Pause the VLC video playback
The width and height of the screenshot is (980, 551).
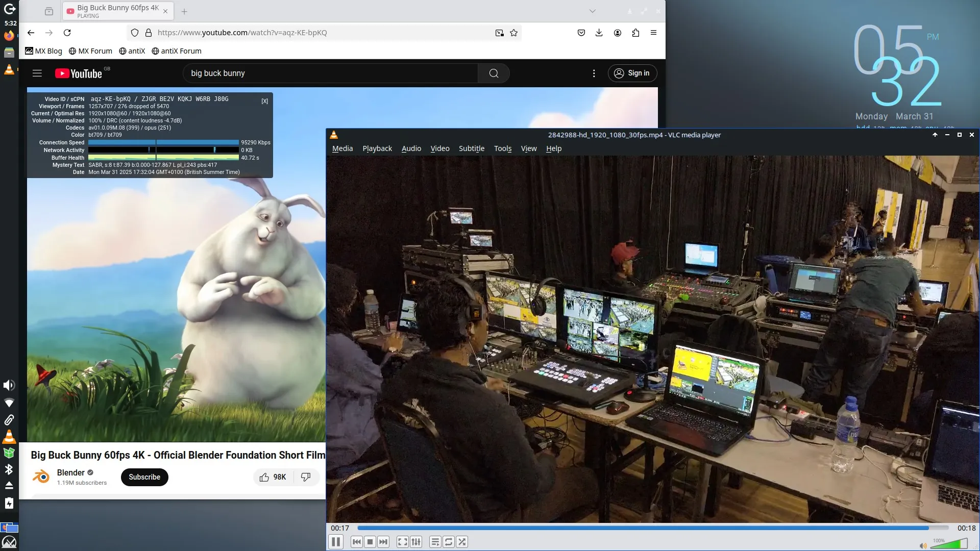click(x=336, y=542)
